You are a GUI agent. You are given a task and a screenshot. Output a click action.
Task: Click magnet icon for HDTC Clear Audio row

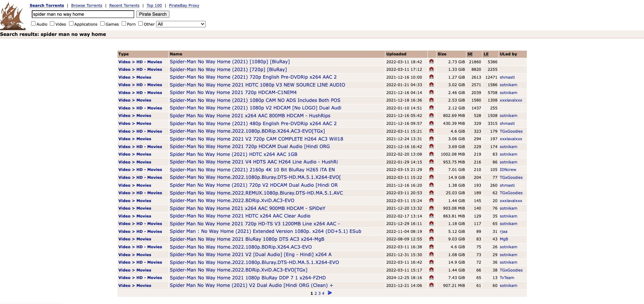click(431, 216)
